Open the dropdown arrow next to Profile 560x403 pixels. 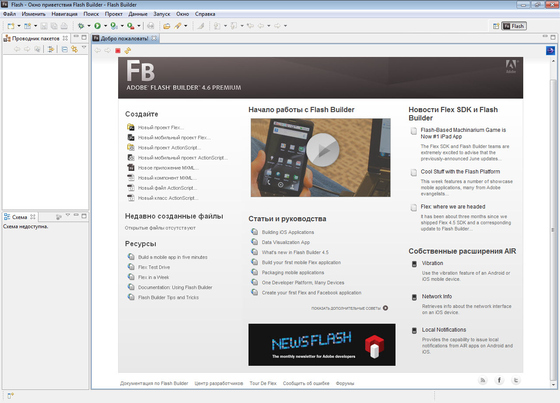tap(122, 26)
